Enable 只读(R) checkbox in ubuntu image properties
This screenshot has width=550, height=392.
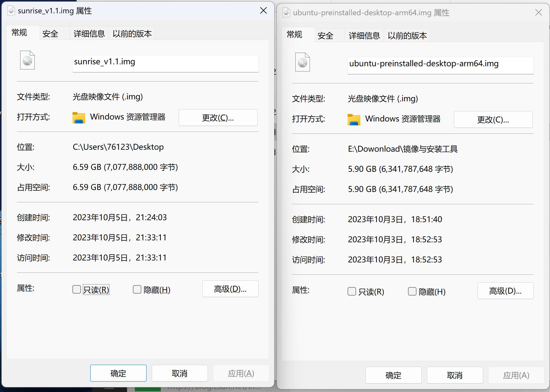tap(352, 291)
